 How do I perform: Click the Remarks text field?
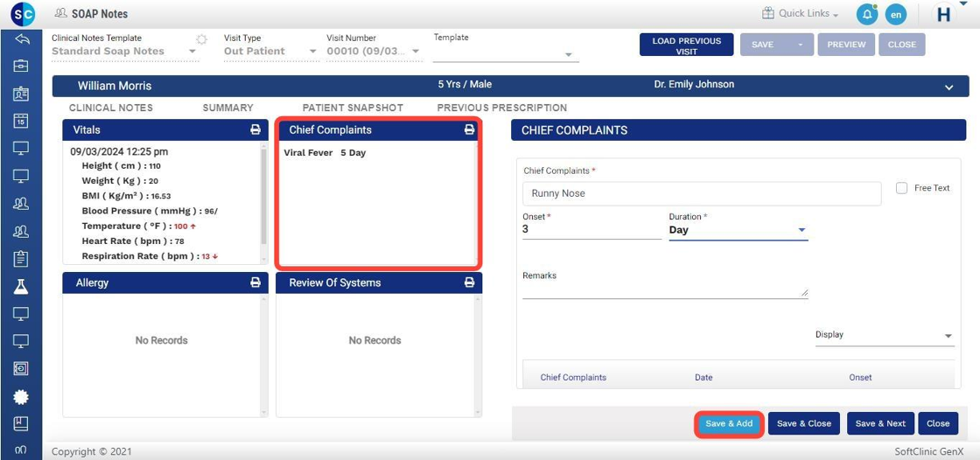coord(664,290)
